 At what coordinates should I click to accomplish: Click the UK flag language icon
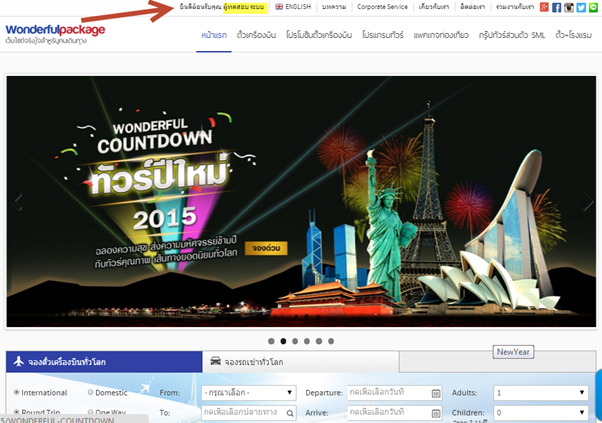click(279, 7)
